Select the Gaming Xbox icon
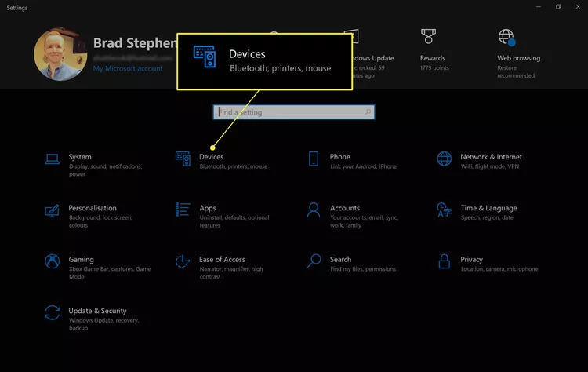Image resolution: width=588 pixels, height=372 pixels. coord(52,261)
